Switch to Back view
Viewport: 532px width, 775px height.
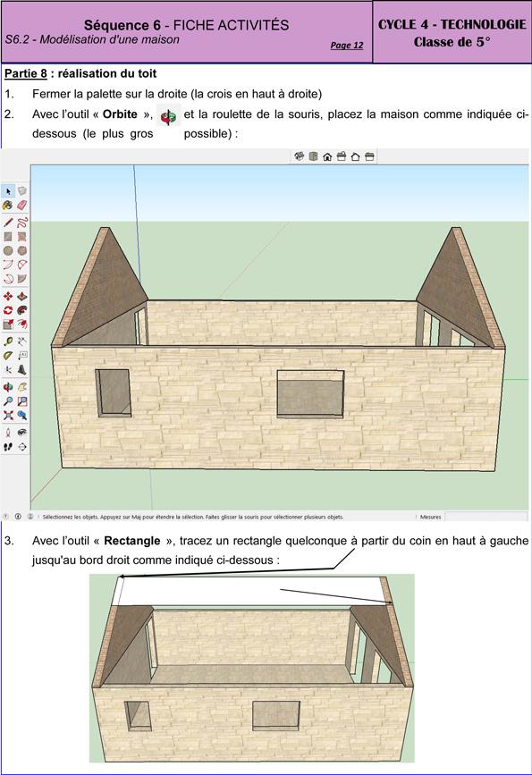pyautogui.click(x=355, y=156)
